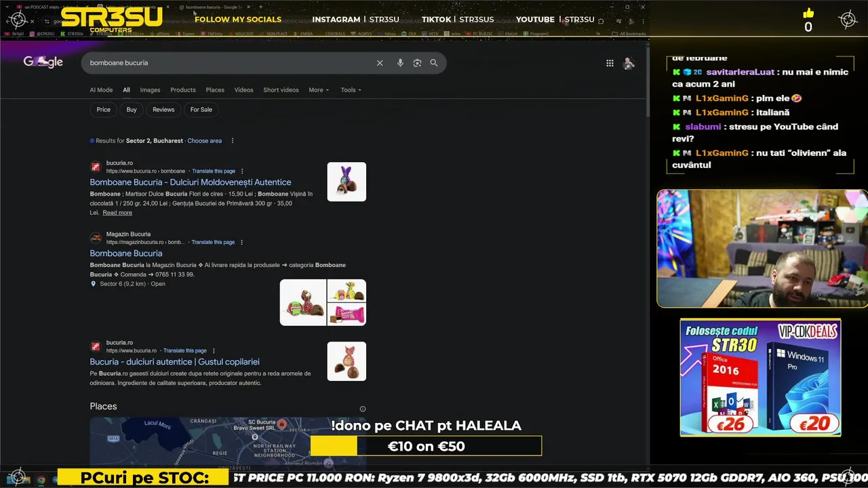Open purple-wrapped candy thumbnail of first result

pyautogui.click(x=347, y=182)
